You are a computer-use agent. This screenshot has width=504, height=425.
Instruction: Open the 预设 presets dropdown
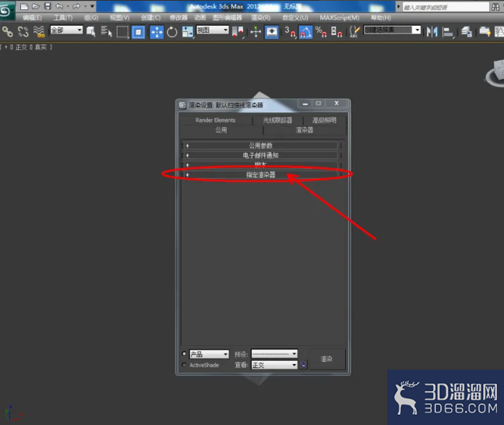pyautogui.click(x=274, y=353)
